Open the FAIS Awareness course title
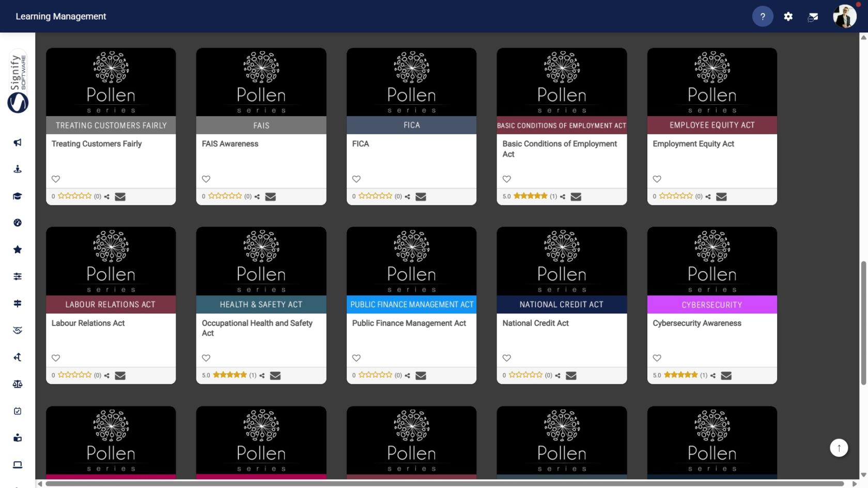The image size is (868, 488). coord(230,144)
